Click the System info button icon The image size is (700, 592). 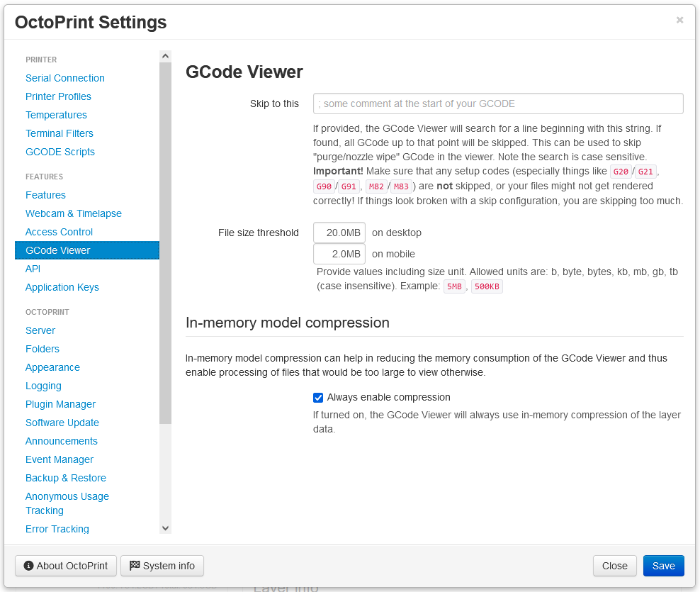tap(133, 566)
